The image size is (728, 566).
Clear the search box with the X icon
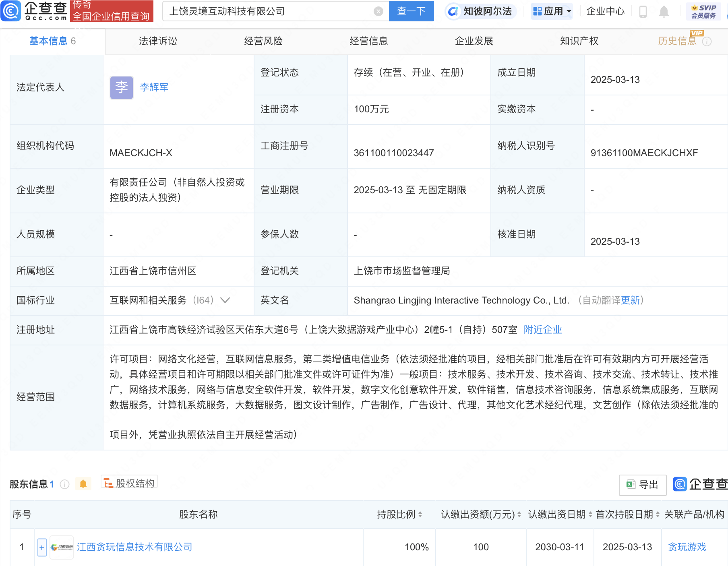pyautogui.click(x=378, y=11)
